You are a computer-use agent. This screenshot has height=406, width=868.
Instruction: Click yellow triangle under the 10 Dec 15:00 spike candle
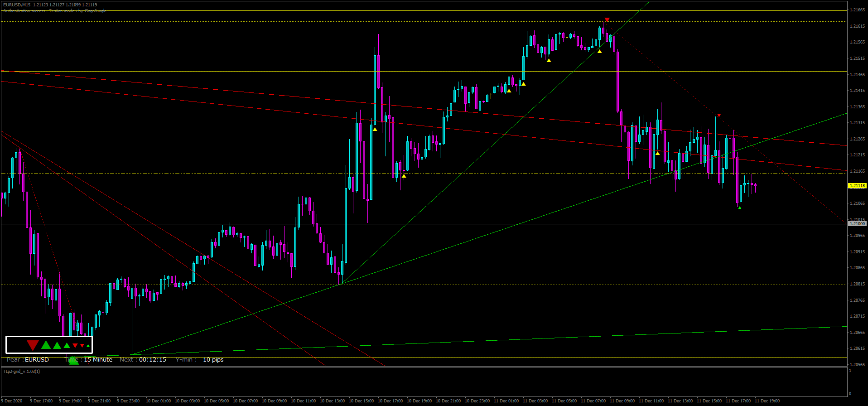(x=375, y=129)
